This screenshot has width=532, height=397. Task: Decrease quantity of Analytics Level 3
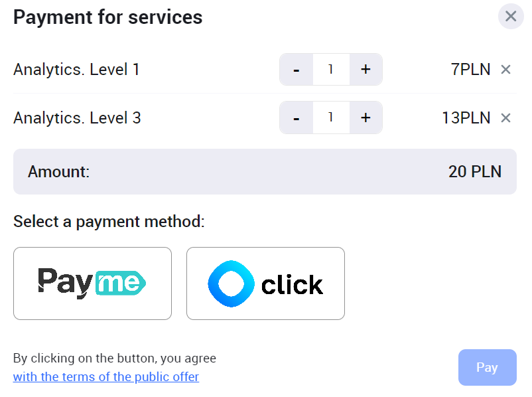pos(296,118)
